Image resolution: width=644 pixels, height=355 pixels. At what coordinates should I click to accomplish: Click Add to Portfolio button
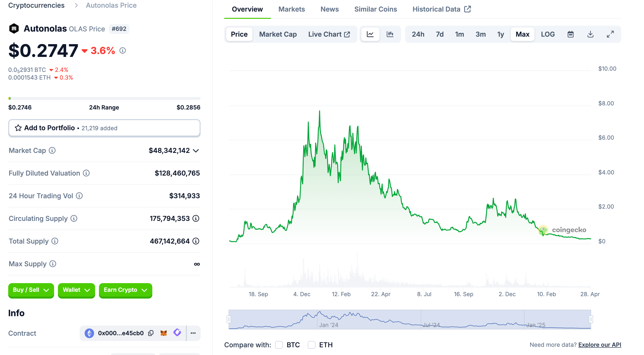pos(104,128)
